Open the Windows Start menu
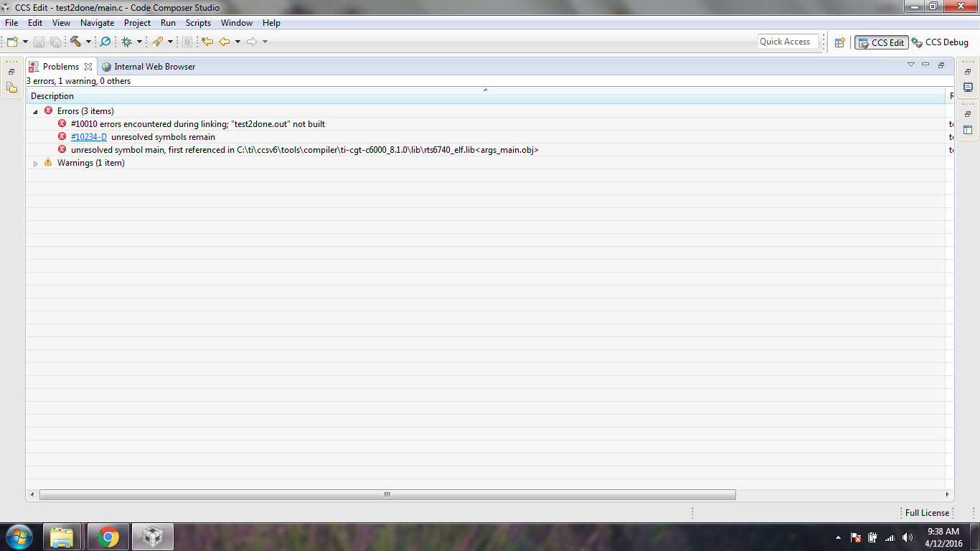980x551 pixels. tap(19, 537)
